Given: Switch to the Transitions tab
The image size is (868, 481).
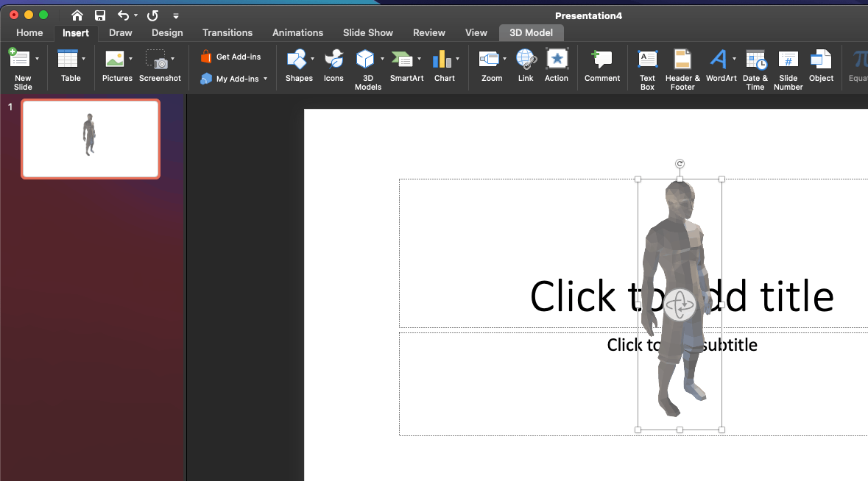Looking at the screenshot, I should [x=227, y=32].
